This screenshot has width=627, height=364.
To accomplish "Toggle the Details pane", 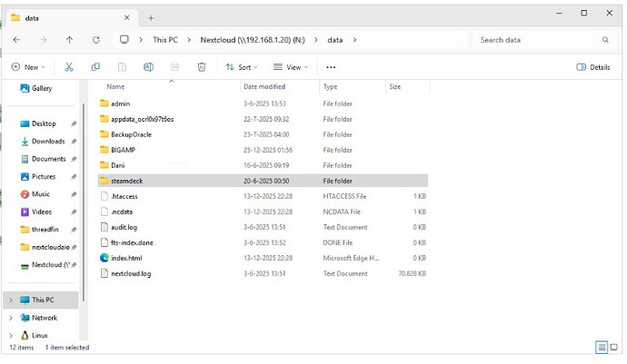I will point(593,67).
